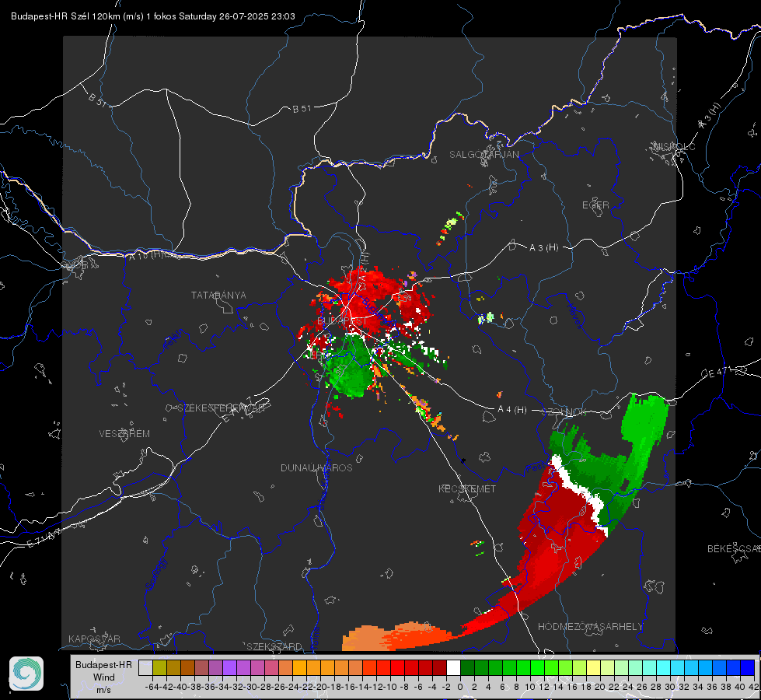This screenshot has height=700, width=761.
Task: Pick the olive swatch between -64 and -42
Action: 159,667
